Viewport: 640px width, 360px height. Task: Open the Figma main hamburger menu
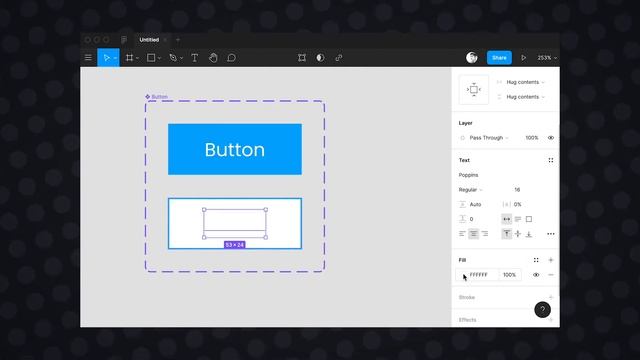(x=88, y=58)
